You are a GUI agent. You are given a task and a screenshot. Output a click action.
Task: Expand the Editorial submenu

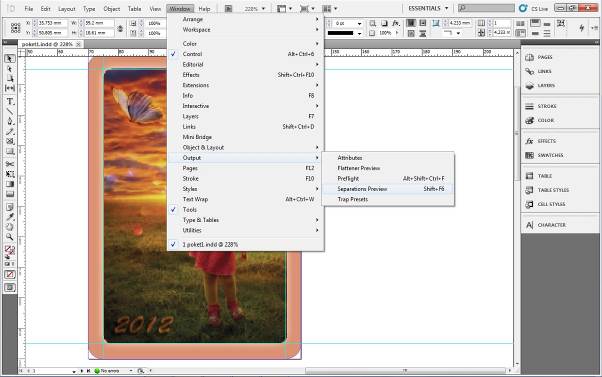tap(245, 64)
